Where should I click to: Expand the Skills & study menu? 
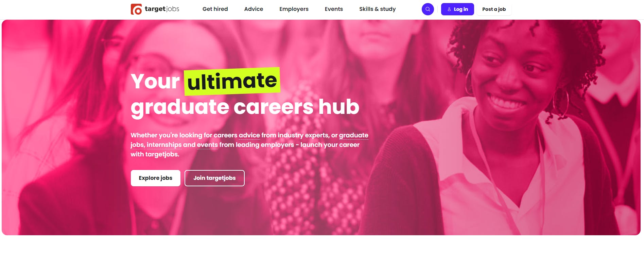click(378, 9)
